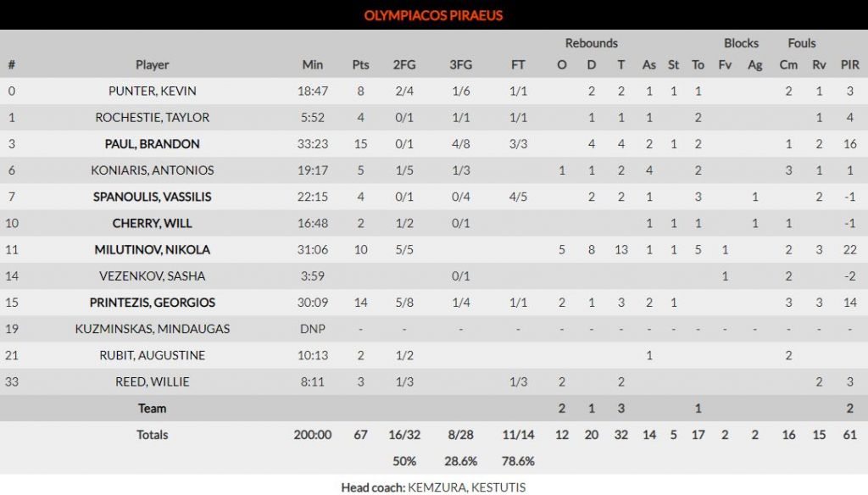The height and width of the screenshot is (495, 868).
Task: Select the PIR column header
Action: pyautogui.click(x=849, y=64)
